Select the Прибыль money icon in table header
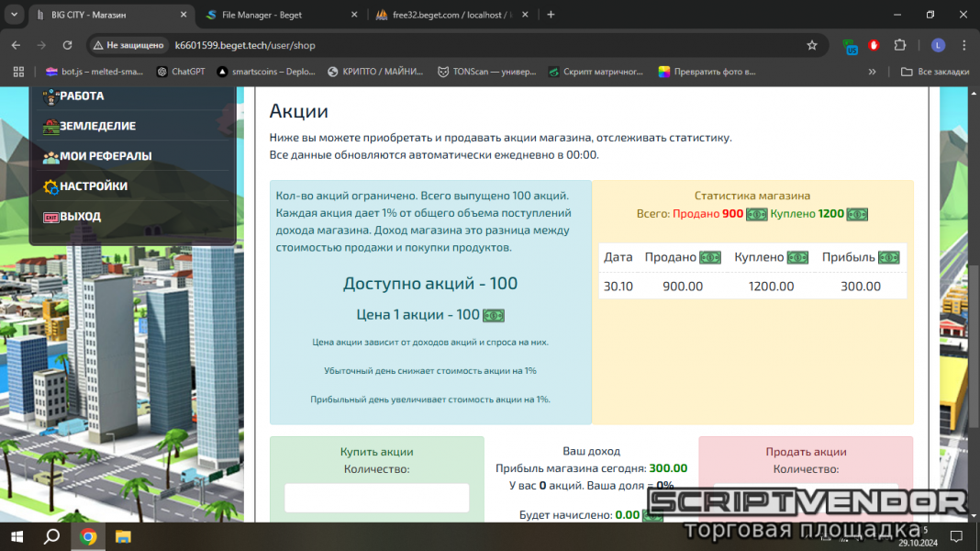Screen dimensions: 980x551 click(888, 257)
